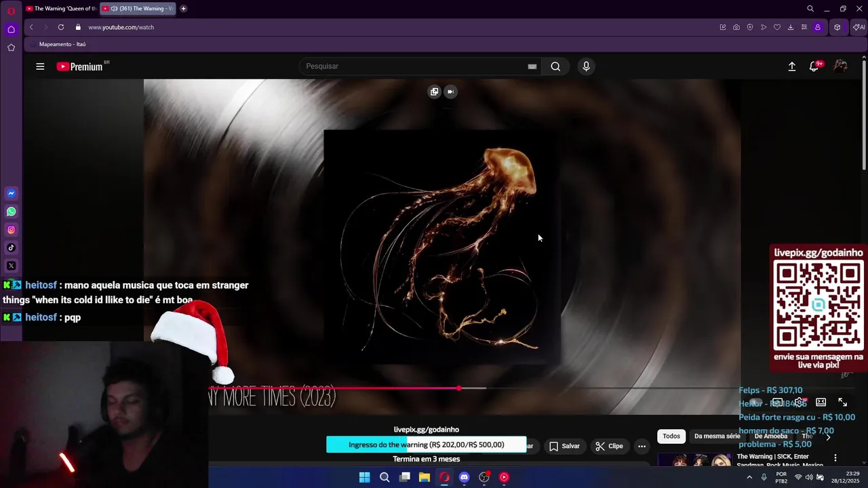Select the 'Da mesma série' filter chip

[717, 436]
